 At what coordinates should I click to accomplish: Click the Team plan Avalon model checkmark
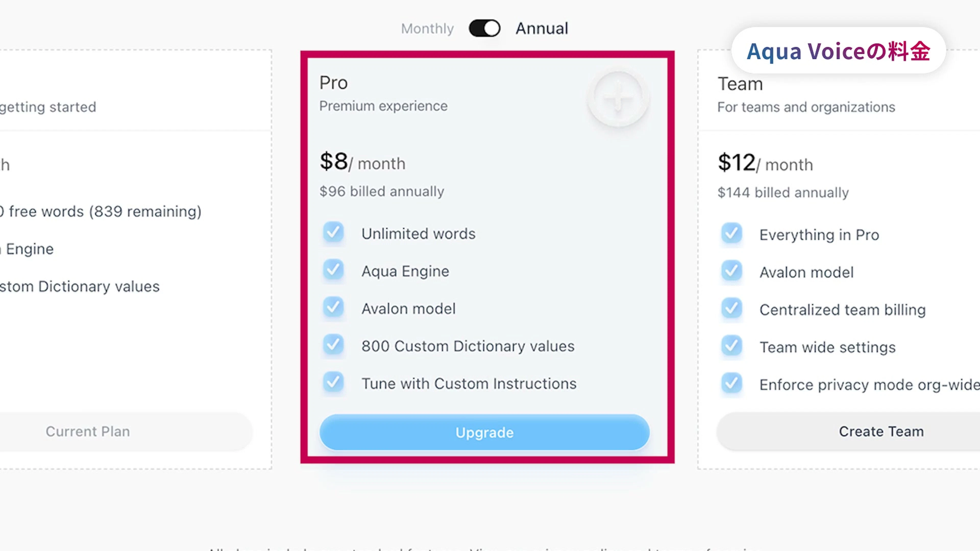coord(731,271)
